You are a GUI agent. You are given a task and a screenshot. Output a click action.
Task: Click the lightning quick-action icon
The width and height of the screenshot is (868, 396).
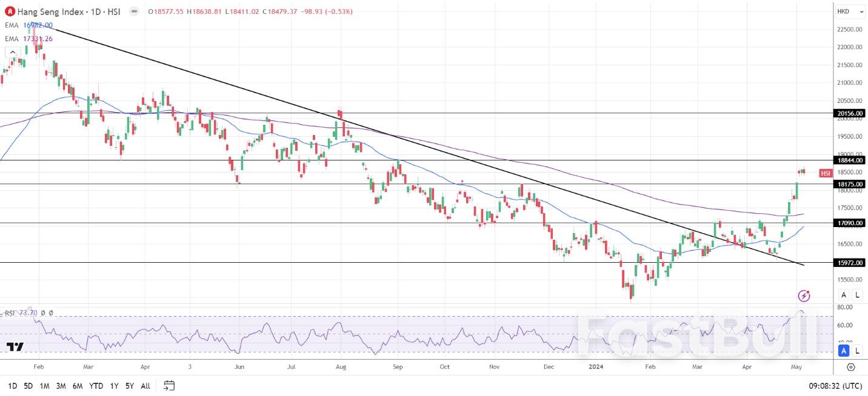pyautogui.click(x=803, y=295)
